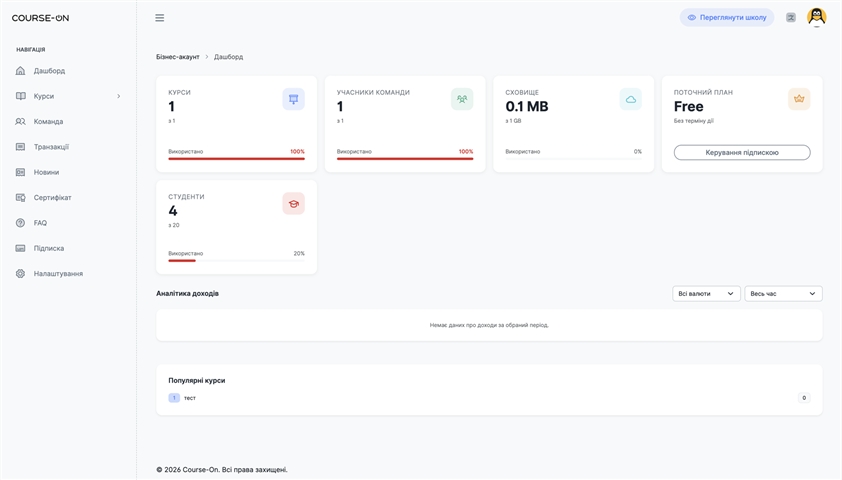Click the Бізнес-акаунт breadcrumb link

point(178,57)
